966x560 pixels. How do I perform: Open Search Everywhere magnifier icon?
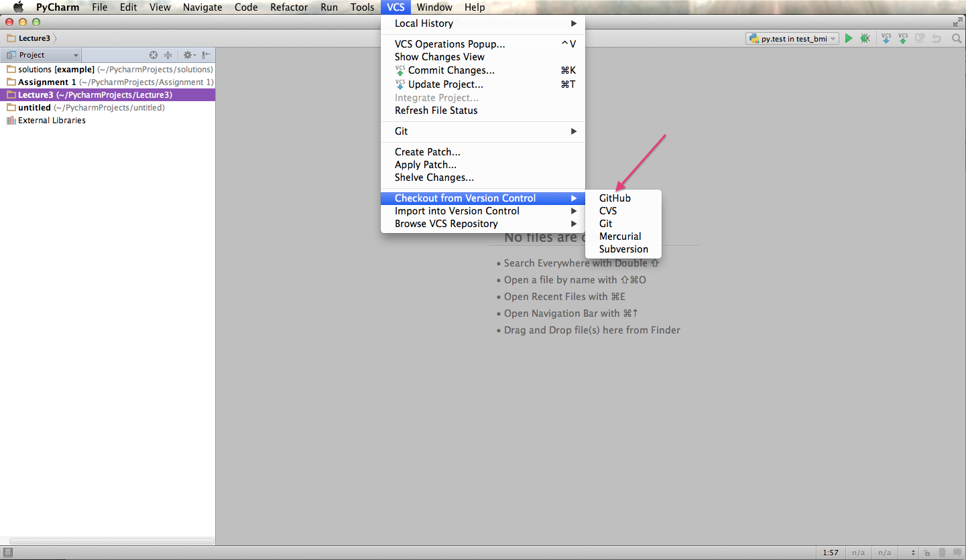(957, 39)
